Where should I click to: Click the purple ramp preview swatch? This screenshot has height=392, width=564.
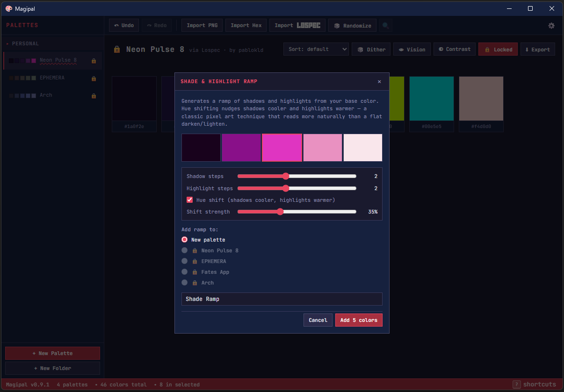(241, 148)
